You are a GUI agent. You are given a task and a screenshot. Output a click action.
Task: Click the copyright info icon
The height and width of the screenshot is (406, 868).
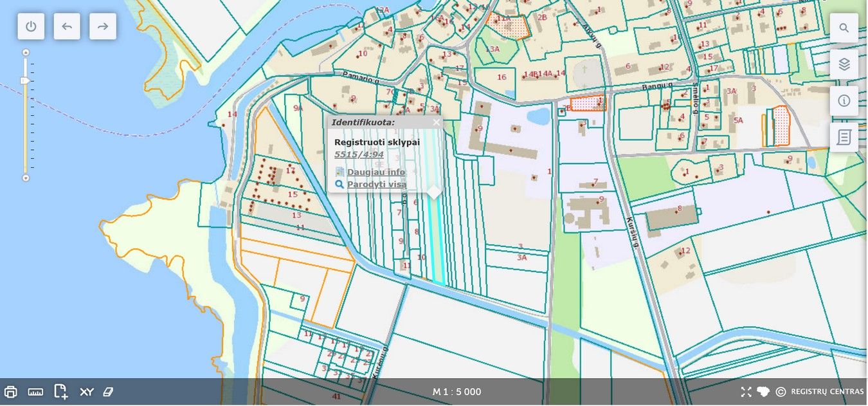click(x=781, y=392)
